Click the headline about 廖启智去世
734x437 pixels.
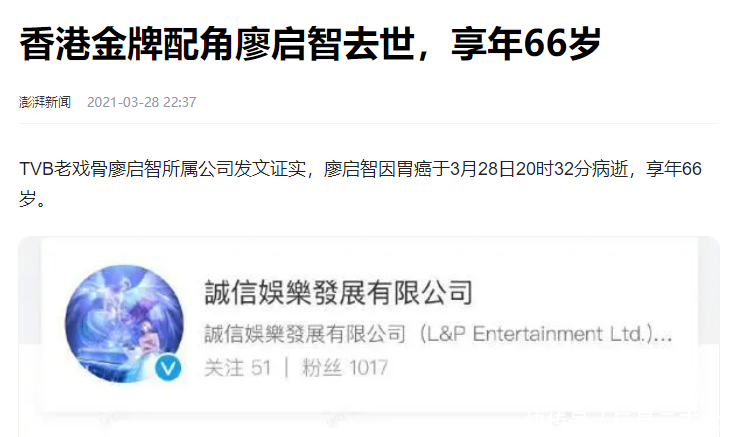coord(310,44)
